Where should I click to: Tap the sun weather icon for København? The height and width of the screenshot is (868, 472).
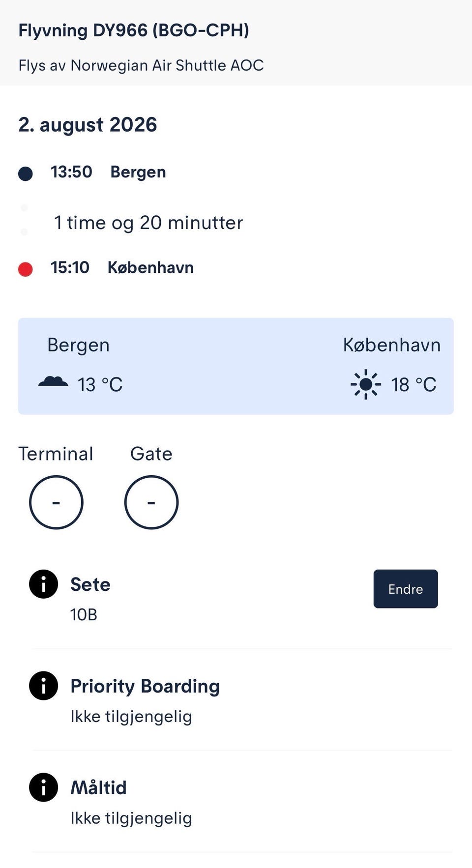pyautogui.click(x=366, y=384)
